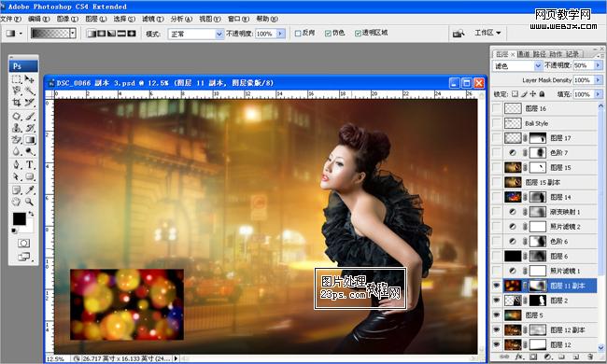607x364 pixels.
Task: Switch to the 动作 tab
Action: point(555,54)
